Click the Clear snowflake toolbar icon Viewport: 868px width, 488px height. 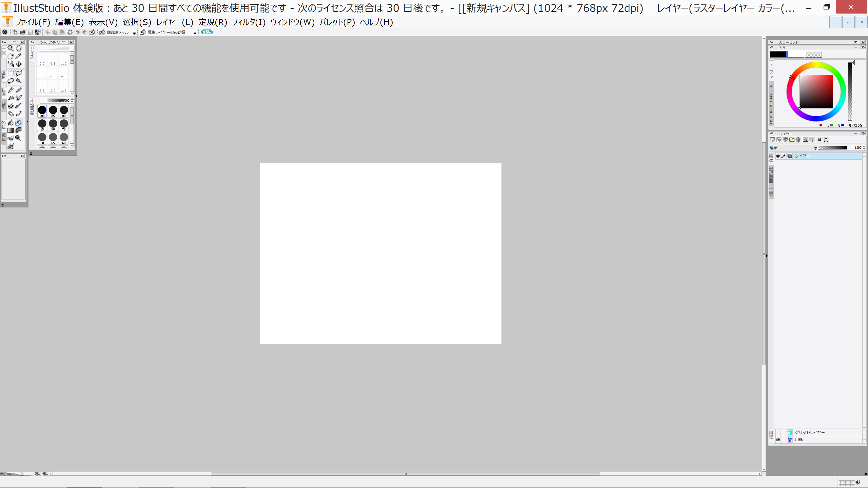click(x=70, y=32)
